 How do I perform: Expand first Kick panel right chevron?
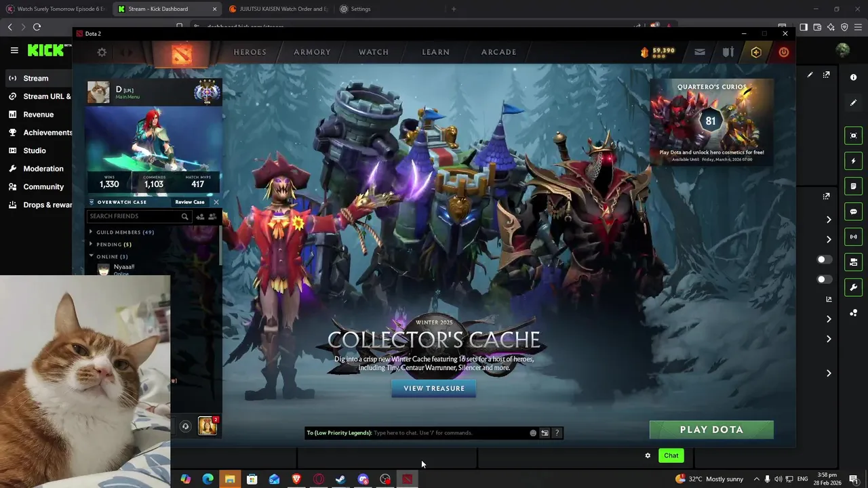coord(829,220)
